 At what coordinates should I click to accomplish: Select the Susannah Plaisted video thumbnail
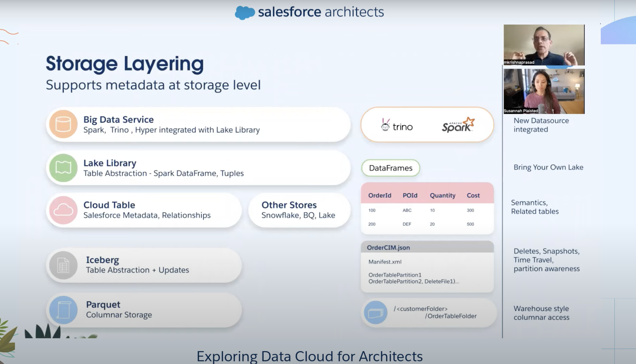544,91
